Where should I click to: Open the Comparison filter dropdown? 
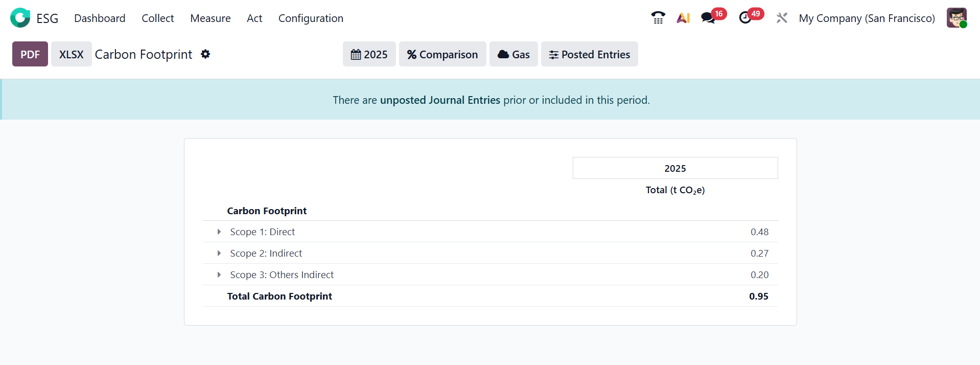[442, 54]
